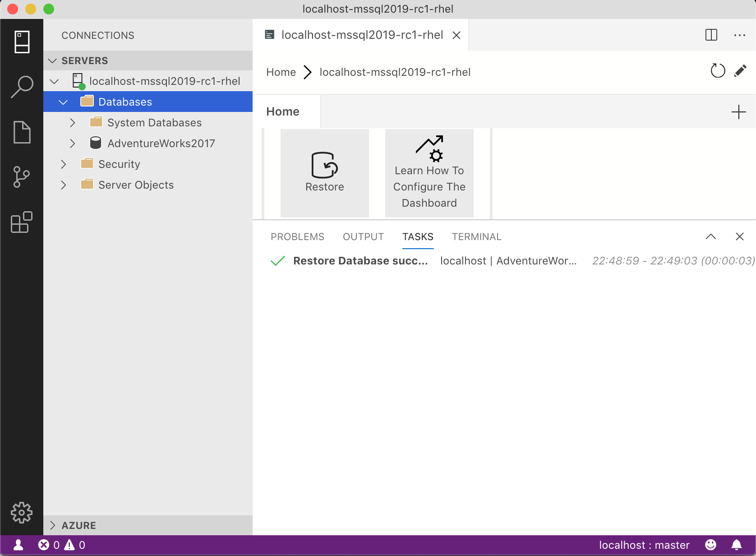Open editor More Actions ellipsis menu
Viewport: 756px width, 556px height.
pos(740,35)
